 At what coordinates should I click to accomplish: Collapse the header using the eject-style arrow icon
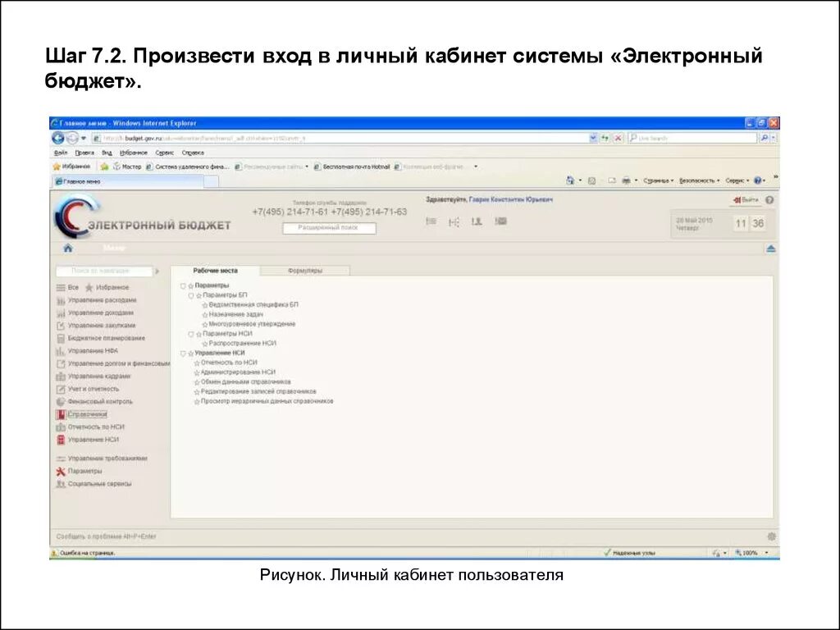coord(771,249)
